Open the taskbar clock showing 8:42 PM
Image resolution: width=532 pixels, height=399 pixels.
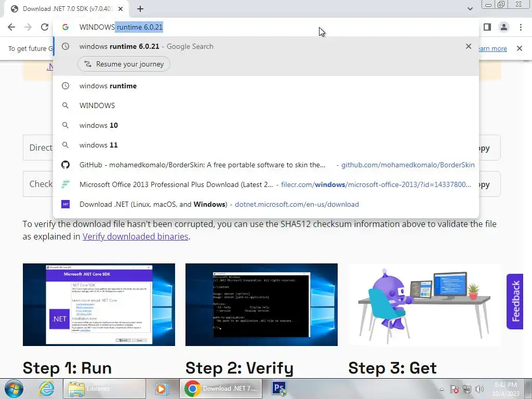click(506, 389)
